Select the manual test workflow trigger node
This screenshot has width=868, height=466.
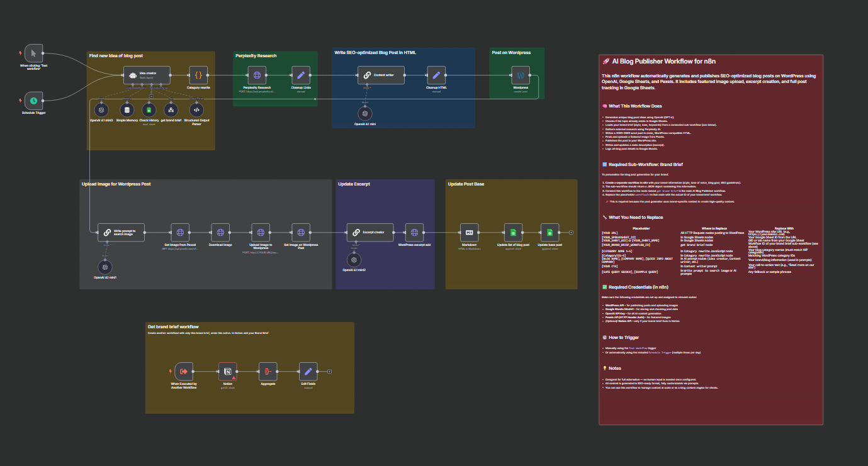[x=33, y=53]
